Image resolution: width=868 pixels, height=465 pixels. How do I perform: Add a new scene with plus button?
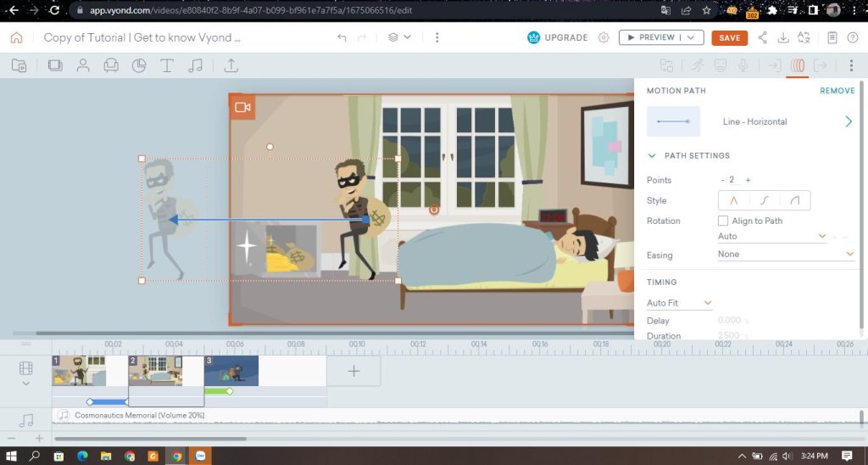[x=353, y=371]
